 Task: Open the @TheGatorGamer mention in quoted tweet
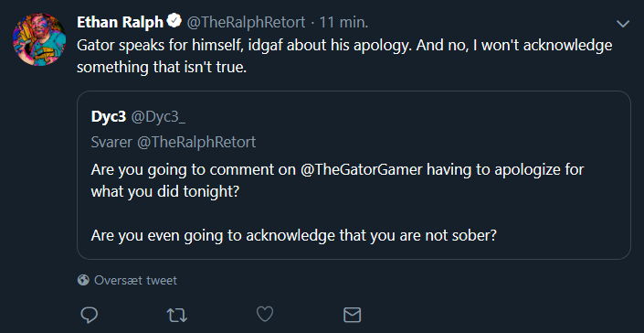(x=362, y=169)
